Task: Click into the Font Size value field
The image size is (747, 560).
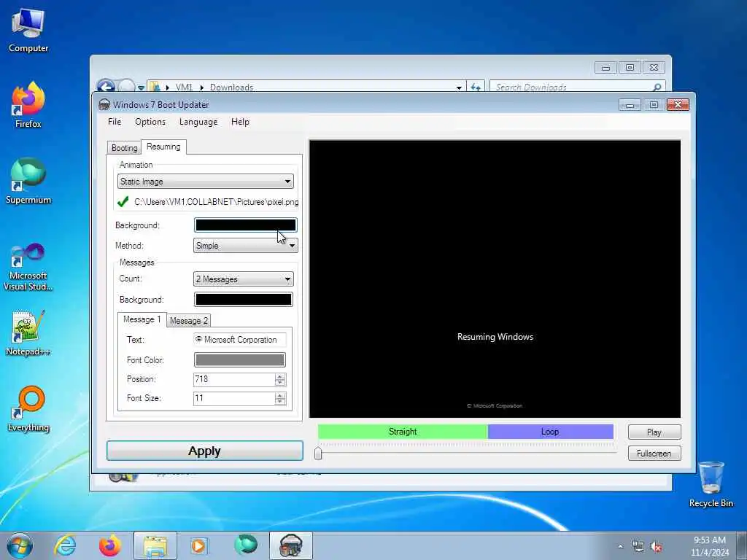Action: pos(233,398)
